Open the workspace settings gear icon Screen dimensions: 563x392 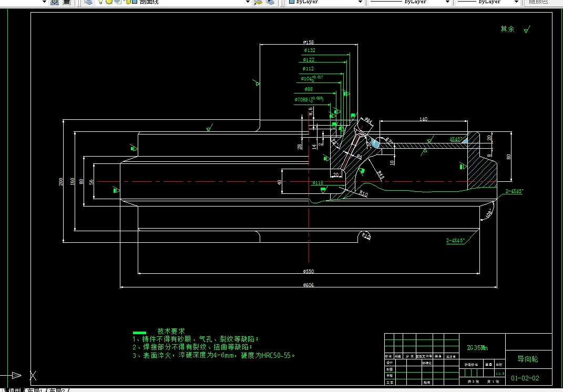tap(55, 2)
